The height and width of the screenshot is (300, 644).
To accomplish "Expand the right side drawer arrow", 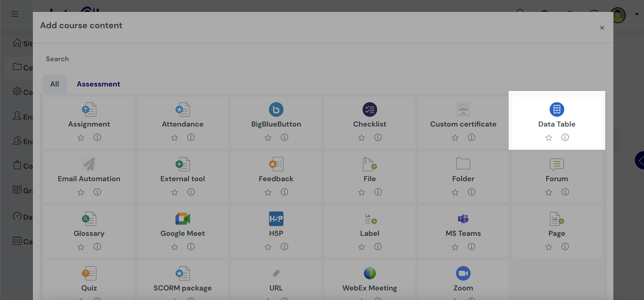I will (x=640, y=160).
